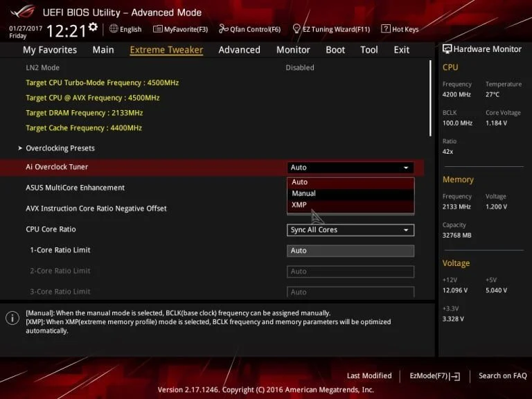
Task: Switch to EzMode(F7)
Action: 434,375
